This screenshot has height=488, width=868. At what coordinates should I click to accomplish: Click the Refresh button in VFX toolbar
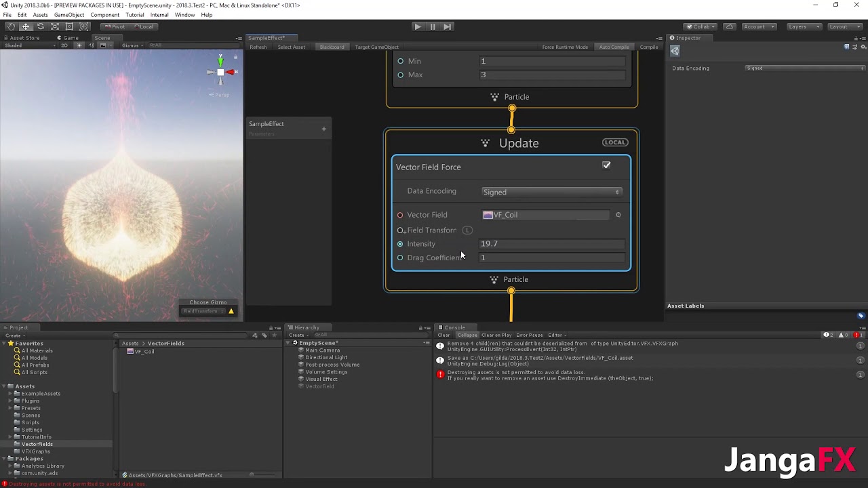tap(258, 47)
